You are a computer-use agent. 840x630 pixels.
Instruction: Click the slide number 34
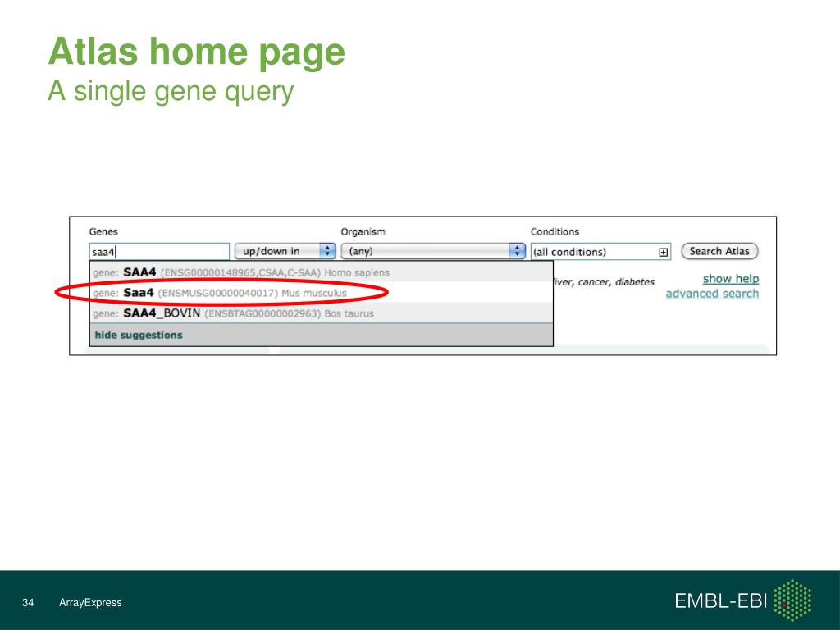click(28, 603)
